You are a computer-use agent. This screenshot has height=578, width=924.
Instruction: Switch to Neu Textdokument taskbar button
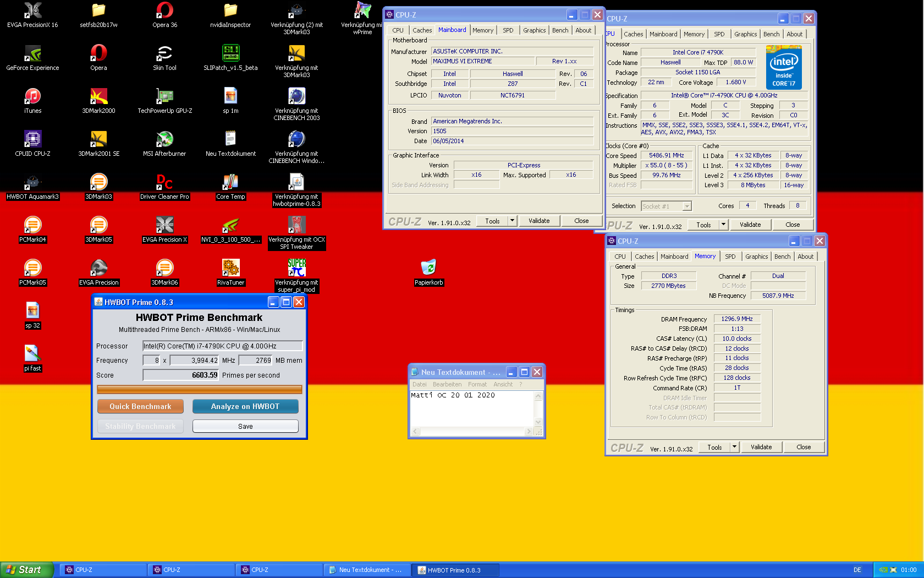pyautogui.click(x=367, y=570)
